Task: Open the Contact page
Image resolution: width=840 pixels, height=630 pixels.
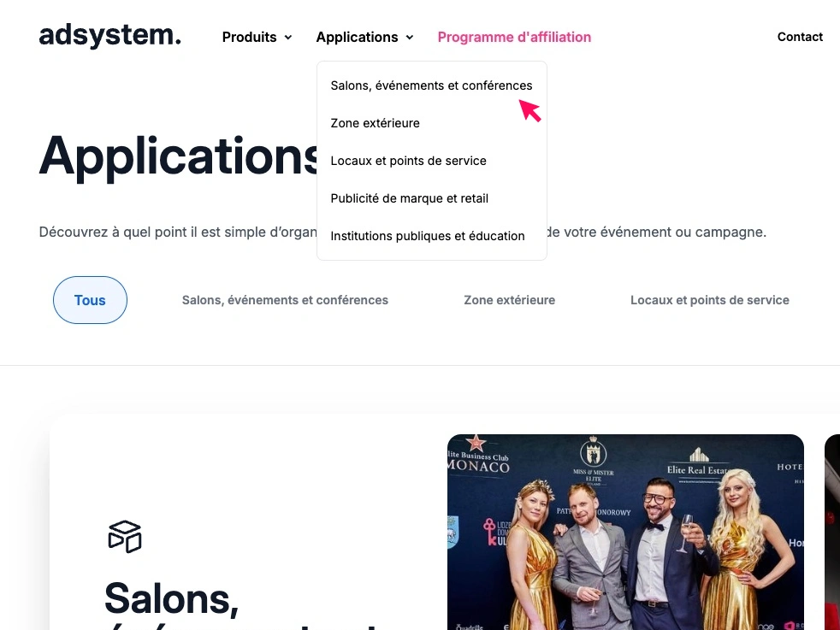Action: coord(800,37)
